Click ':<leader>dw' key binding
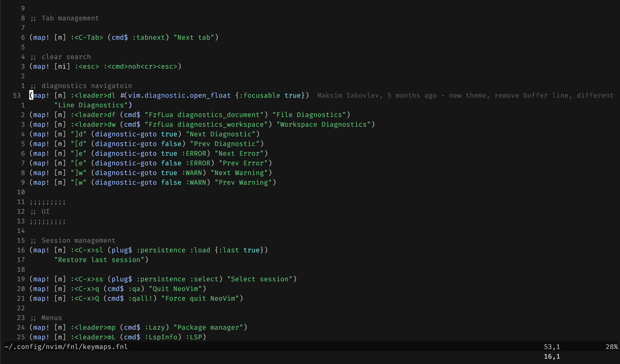620x364 pixels. 93,124
